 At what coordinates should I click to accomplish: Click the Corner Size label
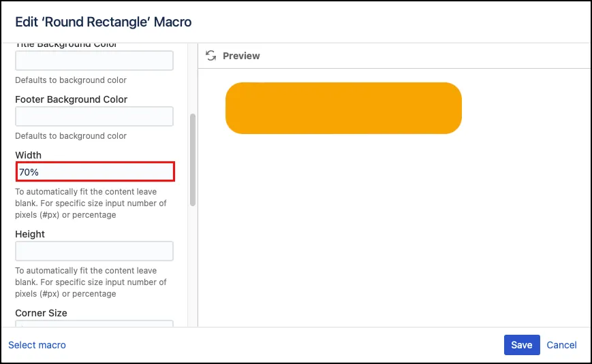41,313
